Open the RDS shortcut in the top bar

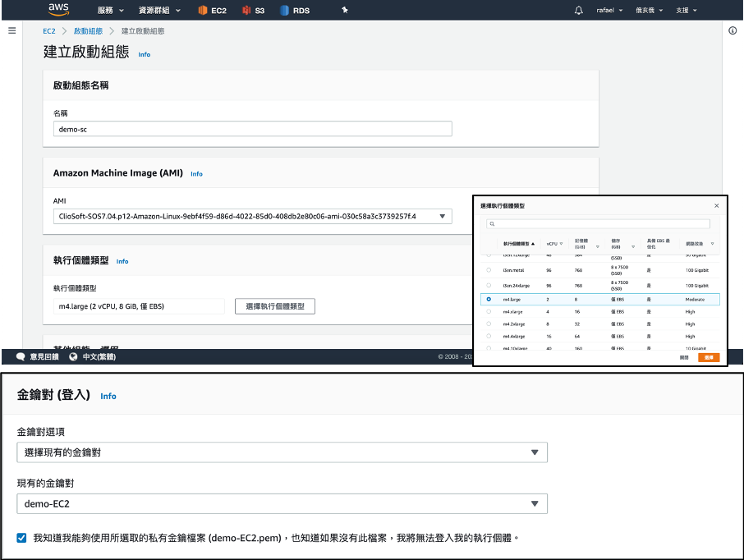click(295, 11)
